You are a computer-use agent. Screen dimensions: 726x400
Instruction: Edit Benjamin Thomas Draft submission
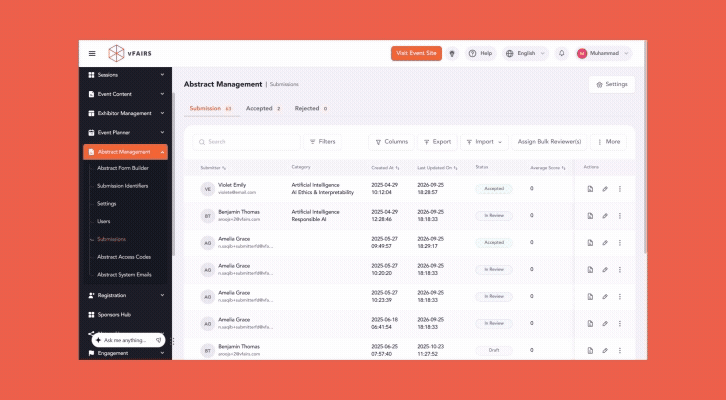click(x=605, y=350)
